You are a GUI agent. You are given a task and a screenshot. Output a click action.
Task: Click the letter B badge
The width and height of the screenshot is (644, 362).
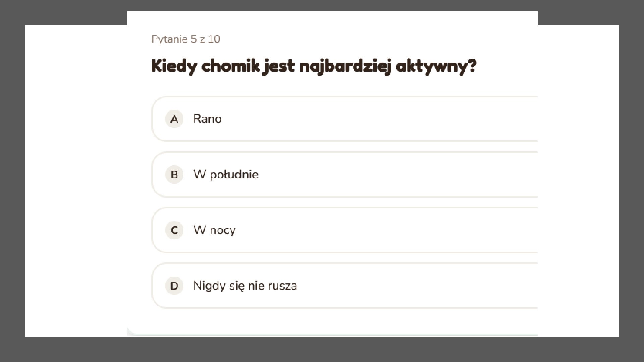pos(174,175)
